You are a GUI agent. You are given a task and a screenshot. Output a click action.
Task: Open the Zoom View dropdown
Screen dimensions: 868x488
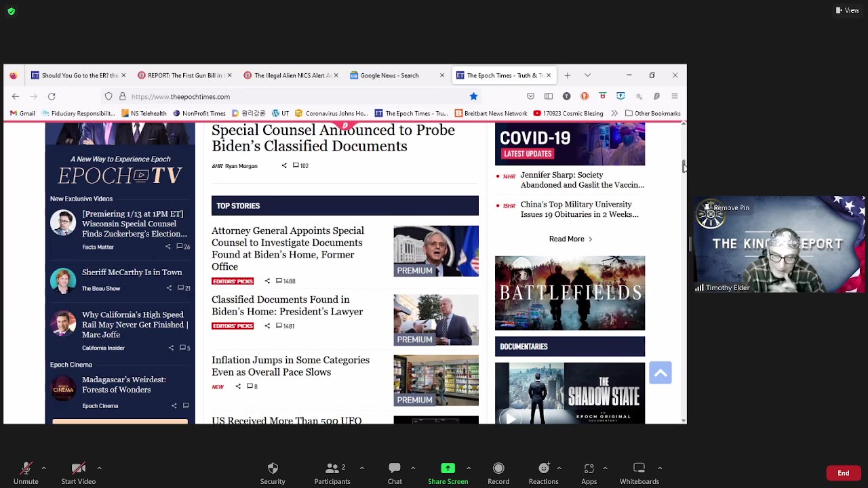click(x=847, y=10)
